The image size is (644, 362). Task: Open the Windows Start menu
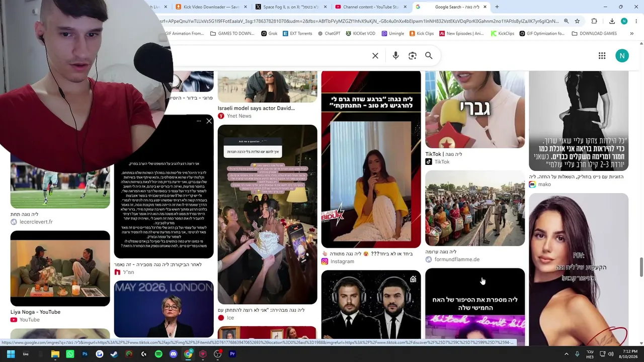11,354
